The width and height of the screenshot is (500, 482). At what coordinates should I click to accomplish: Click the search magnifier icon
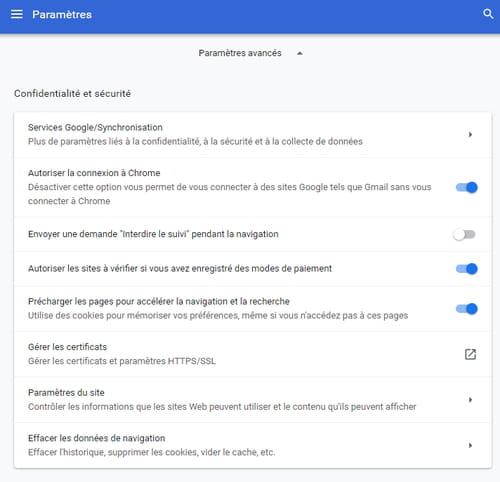click(x=488, y=14)
